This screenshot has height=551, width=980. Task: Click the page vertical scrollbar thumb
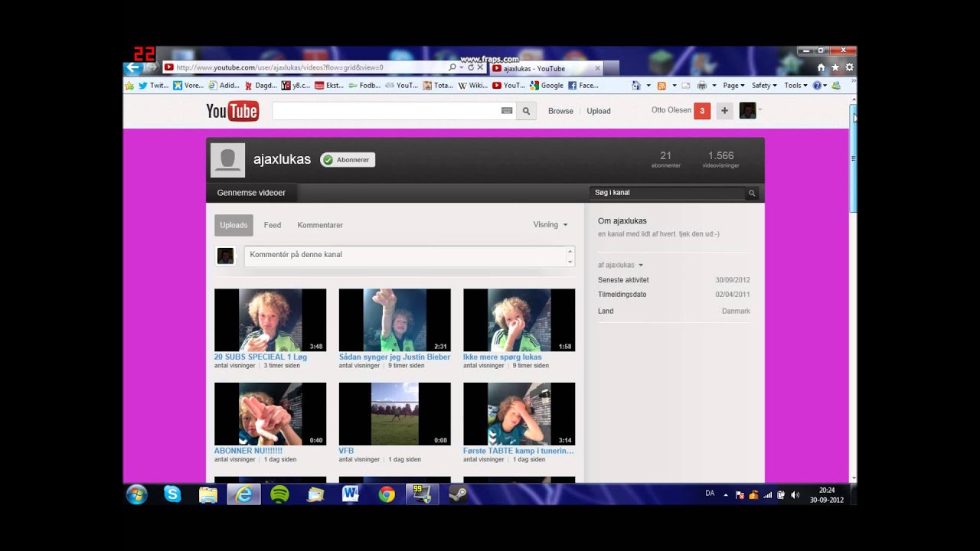coord(853,158)
